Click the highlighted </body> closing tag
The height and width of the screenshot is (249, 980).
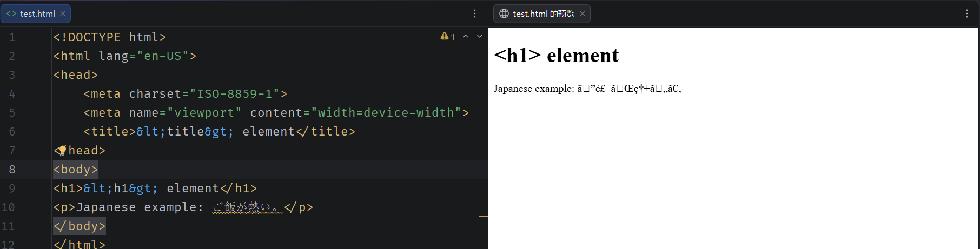[x=80, y=226]
